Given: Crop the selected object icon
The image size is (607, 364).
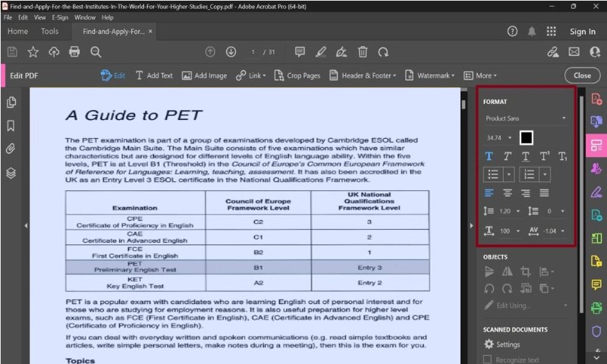Looking at the screenshot, I should point(525,271).
